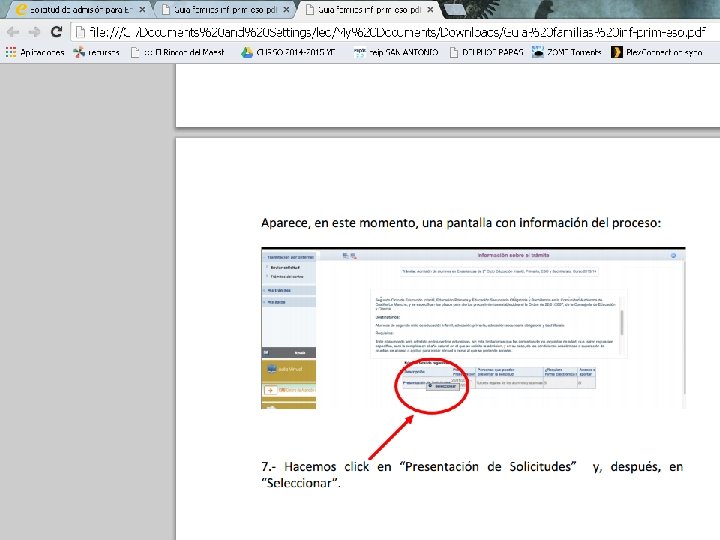Click the page icon in address bar

(80, 32)
